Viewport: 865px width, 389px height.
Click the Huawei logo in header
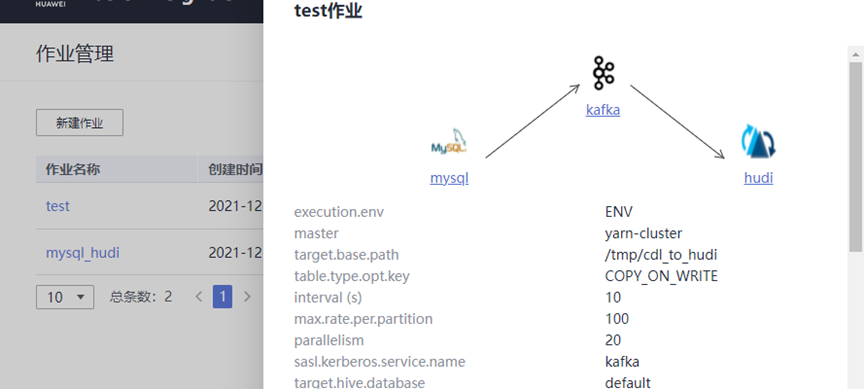[x=47, y=4]
